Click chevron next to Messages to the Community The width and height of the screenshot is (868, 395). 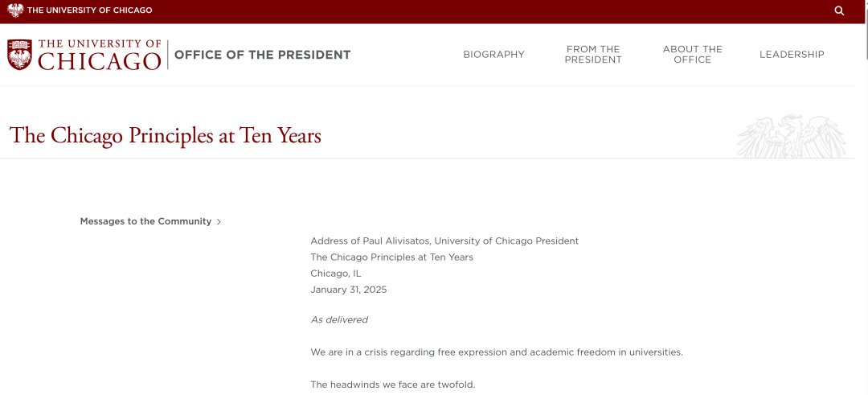(219, 222)
